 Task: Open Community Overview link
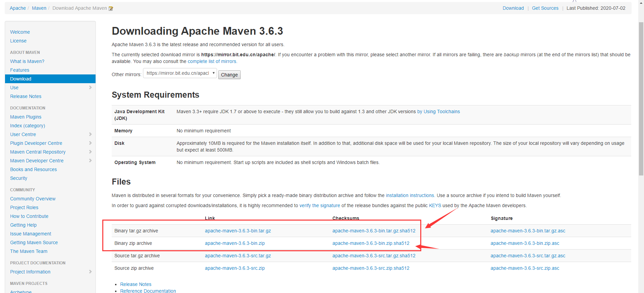(33, 199)
